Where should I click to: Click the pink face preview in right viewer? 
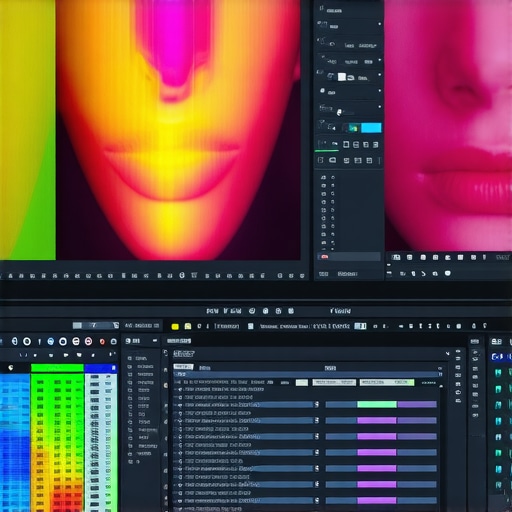[x=448, y=125]
